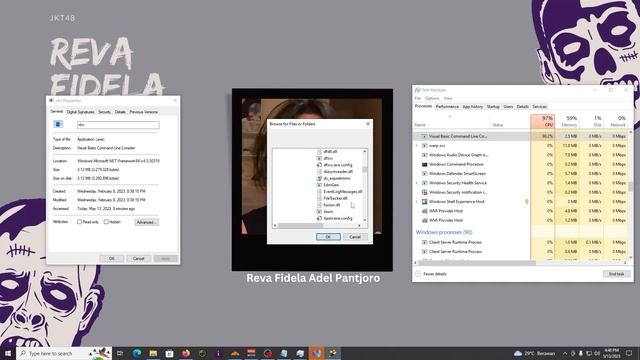Click Windows Shell Experience Host process icon
Screen dimensions: 640x360
point(424,202)
